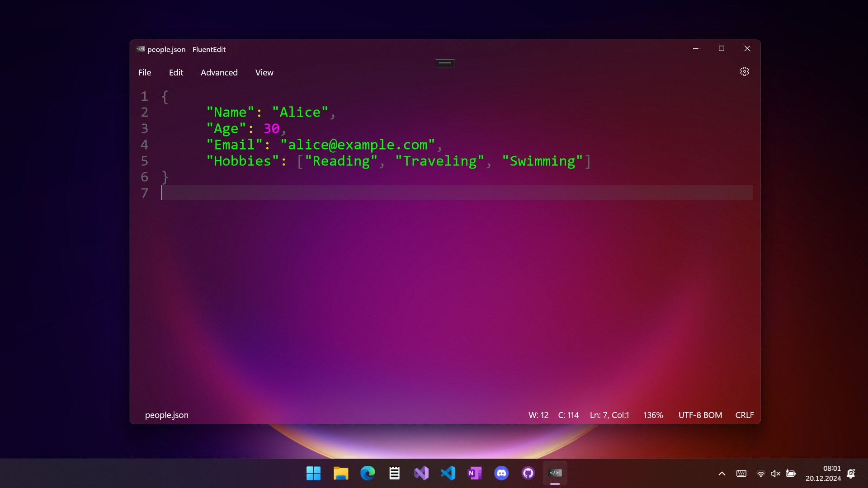The image size is (868, 488).
Task: Change the UTF-8 BOM encoding selector
Action: point(700,415)
